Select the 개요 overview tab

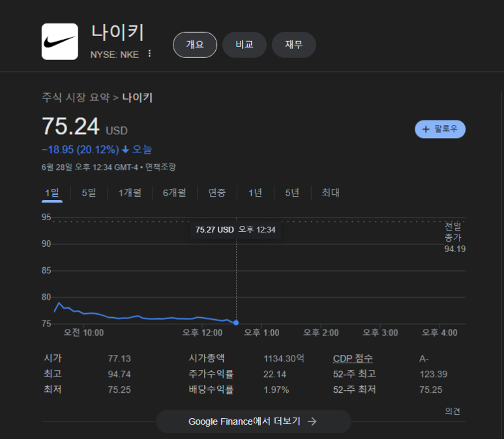195,45
